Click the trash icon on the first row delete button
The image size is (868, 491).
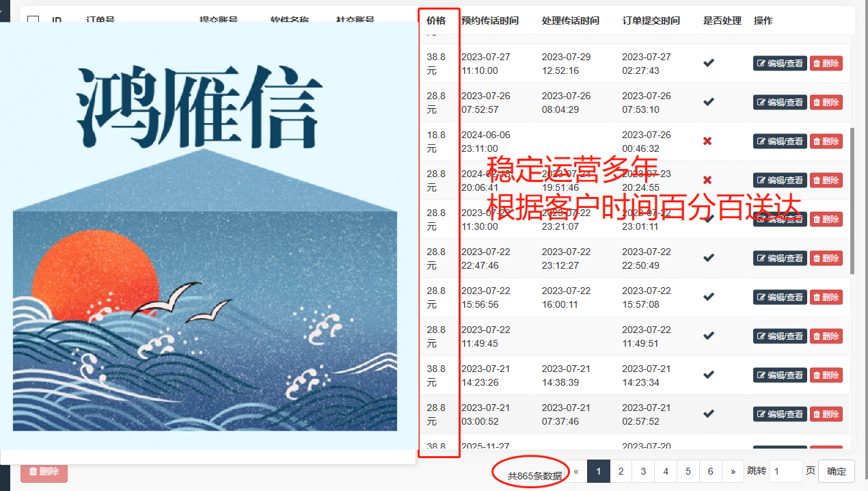click(817, 63)
